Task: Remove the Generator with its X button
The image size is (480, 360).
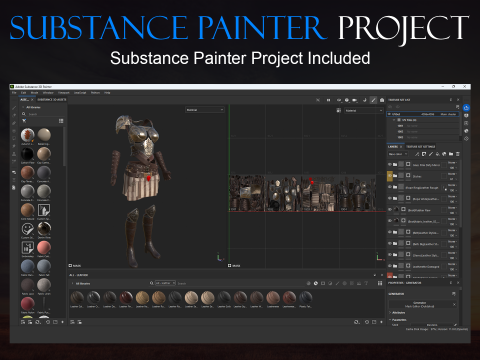Action: pos(454,304)
